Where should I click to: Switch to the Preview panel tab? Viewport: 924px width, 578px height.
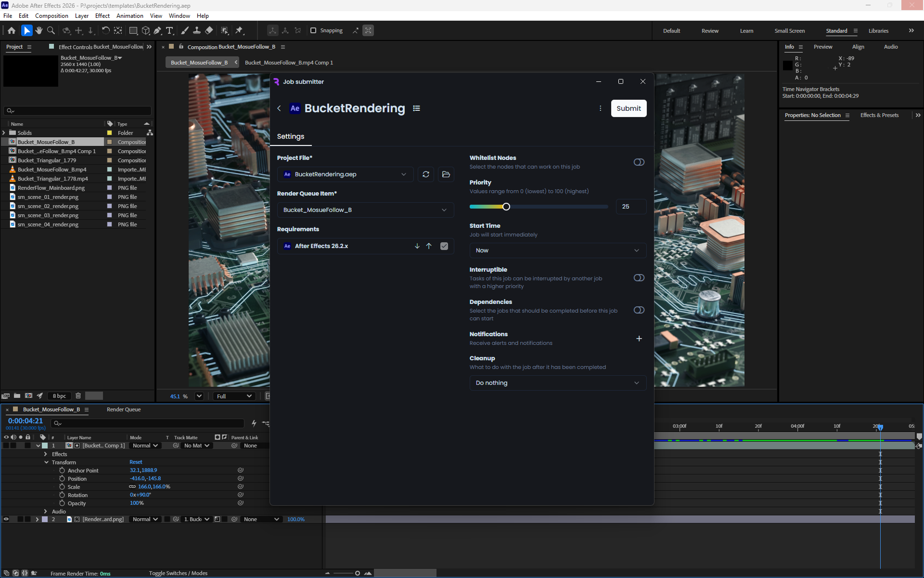click(x=823, y=47)
